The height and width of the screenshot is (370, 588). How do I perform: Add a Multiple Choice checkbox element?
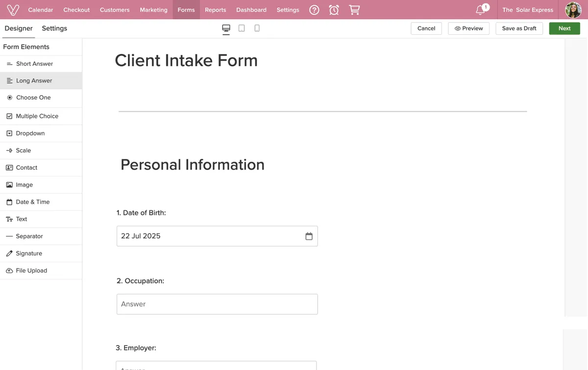pos(37,116)
